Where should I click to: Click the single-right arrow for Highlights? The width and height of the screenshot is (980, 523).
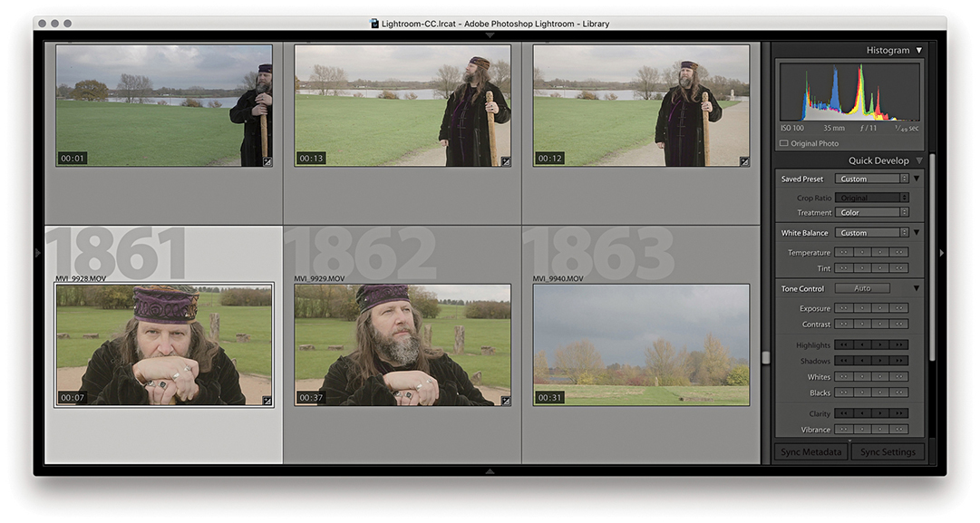pyautogui.click(x=880, y=345)
